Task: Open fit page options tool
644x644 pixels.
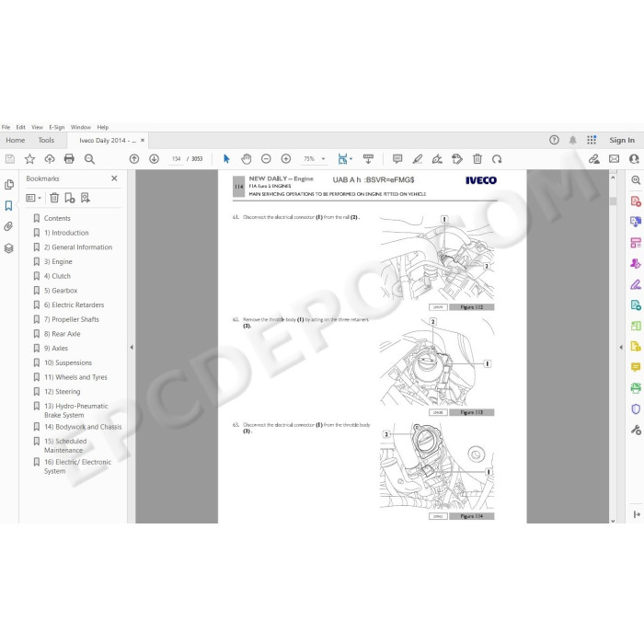Action: (344, 159)
